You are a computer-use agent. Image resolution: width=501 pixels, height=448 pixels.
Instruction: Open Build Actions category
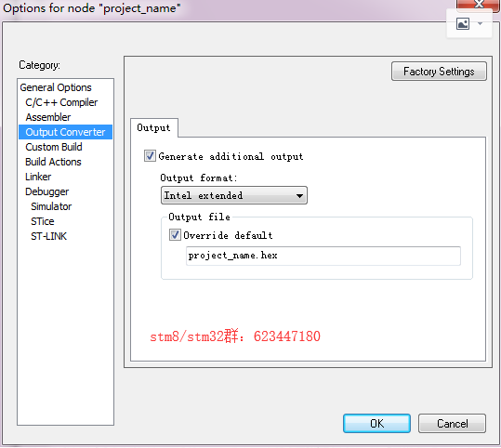point(53,162)
